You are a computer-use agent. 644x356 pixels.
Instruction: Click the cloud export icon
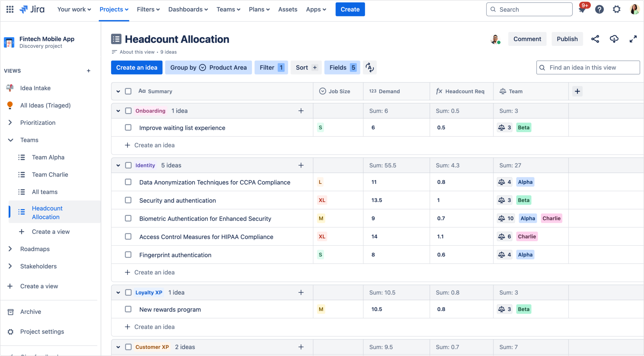pyautogui.click(x=614, y=39)
